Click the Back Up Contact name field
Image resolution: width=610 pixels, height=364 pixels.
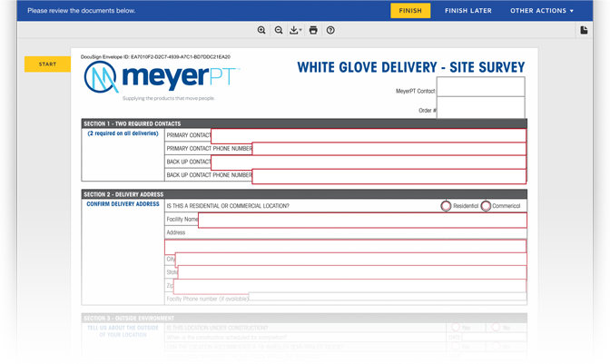point(369,162)
